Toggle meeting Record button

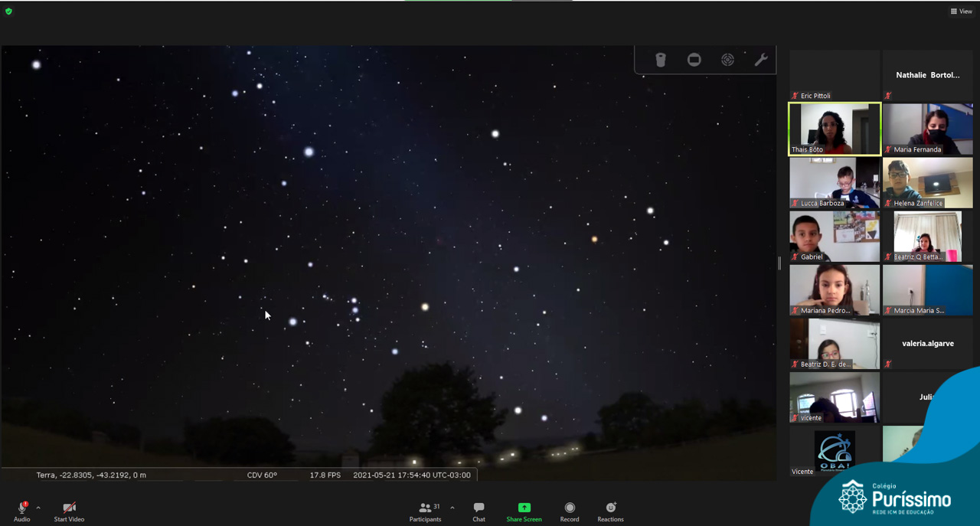coord(570,511)
